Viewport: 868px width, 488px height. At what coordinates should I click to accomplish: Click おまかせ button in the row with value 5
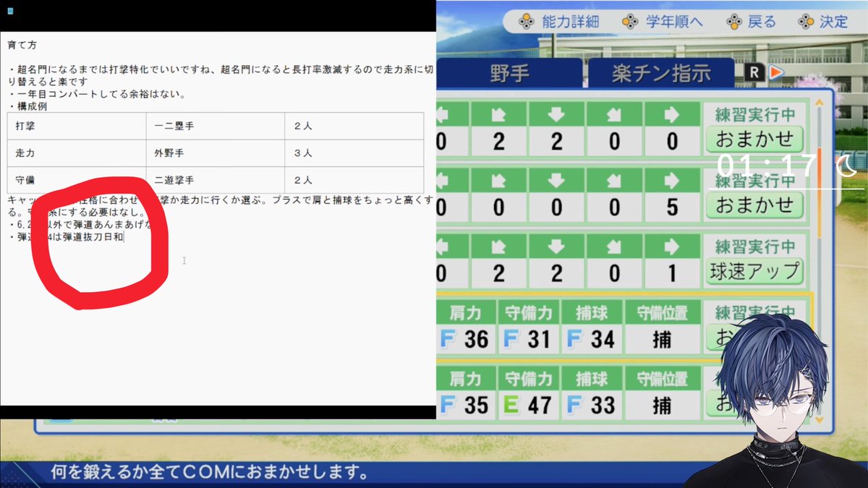point(755,206)
